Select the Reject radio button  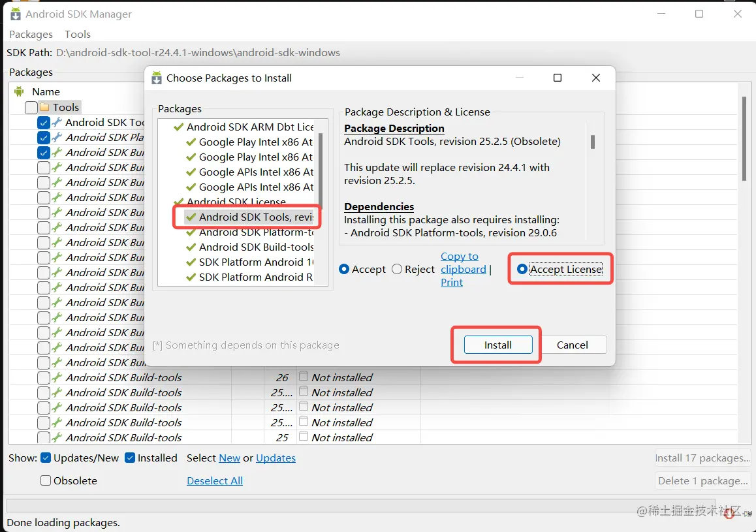(x=397, y=269)
